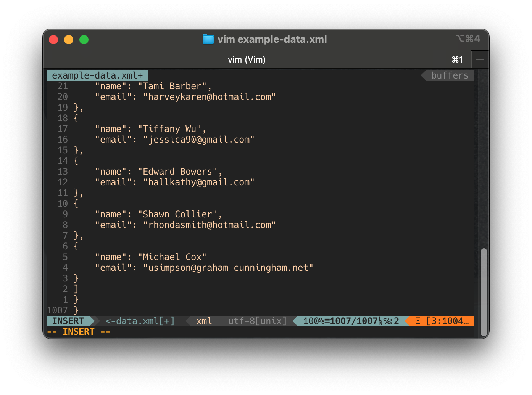
Task: Switch to the vim (Vim) terminal tab
Action: click(247, 59)
